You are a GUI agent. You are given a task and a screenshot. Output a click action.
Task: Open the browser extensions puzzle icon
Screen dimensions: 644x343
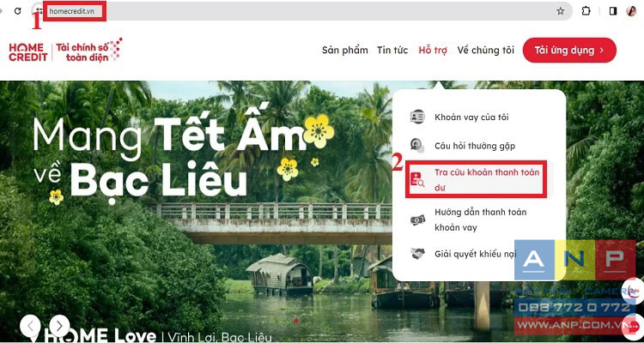586,11
